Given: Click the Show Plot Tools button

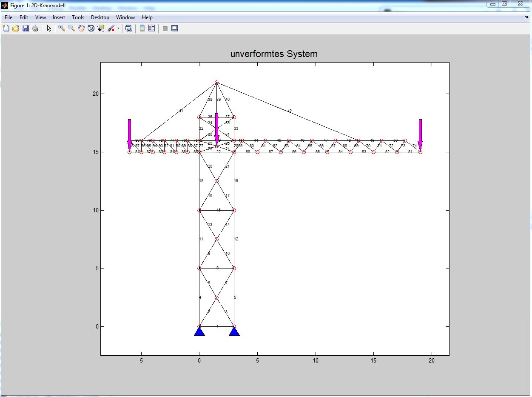Looking at the screenshot, I should pos(174,28).
